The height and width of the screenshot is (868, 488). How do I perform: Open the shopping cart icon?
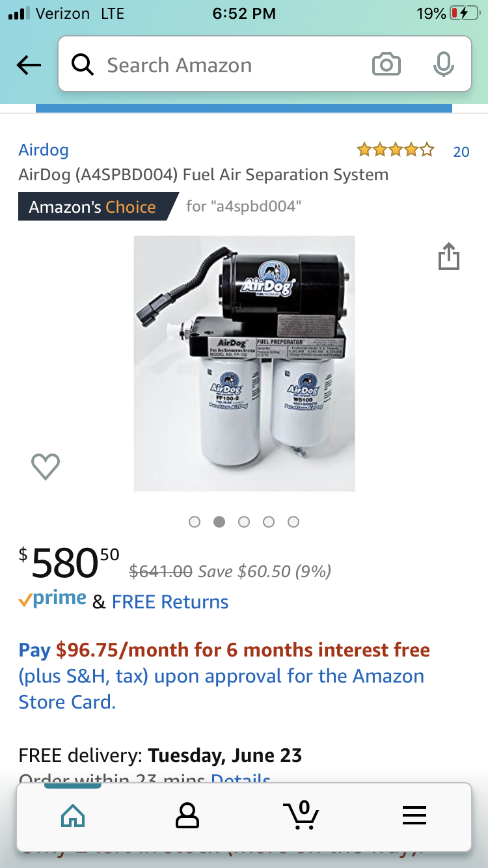(301, 815)
